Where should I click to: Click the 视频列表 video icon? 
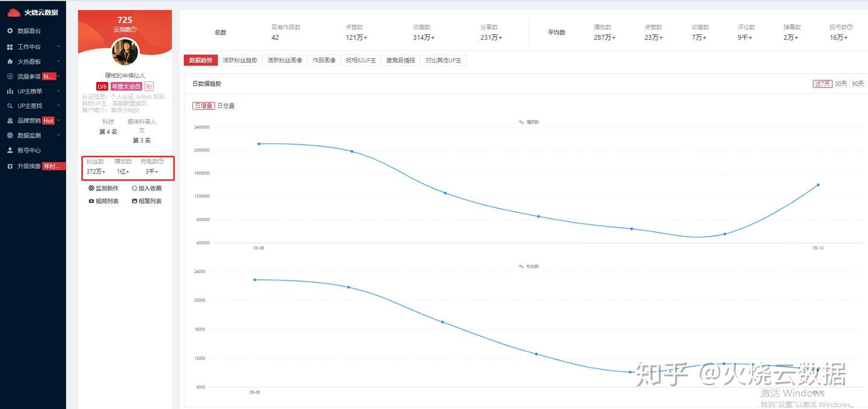pyautogui.click(x=92, y=201)
